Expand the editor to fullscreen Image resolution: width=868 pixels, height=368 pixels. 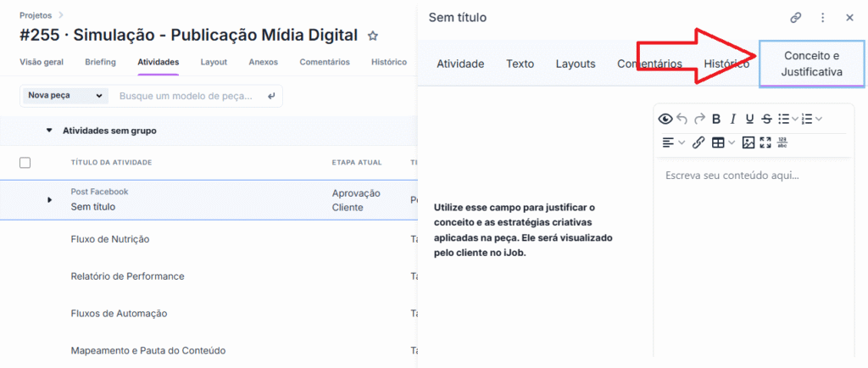point(765,142)
